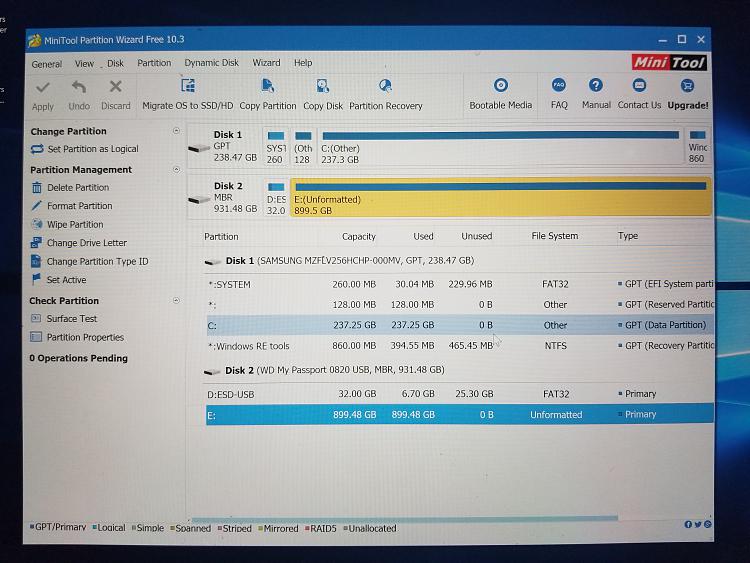Select the *:Windows RE tools row

tap(460, 345)
